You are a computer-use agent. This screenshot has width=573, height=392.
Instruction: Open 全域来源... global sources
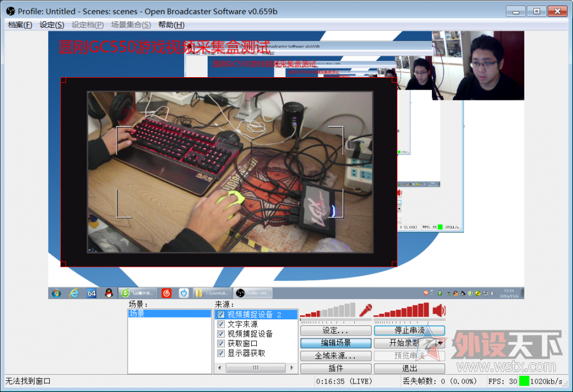(336, 356)
